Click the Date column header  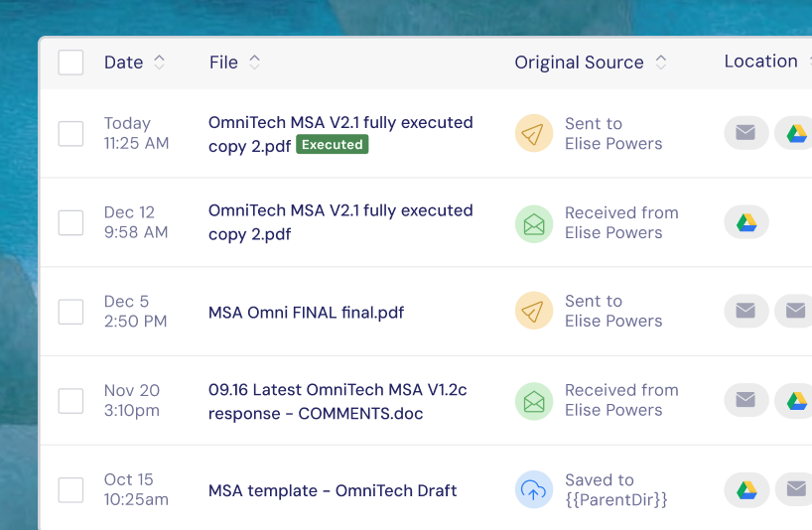pos(124,63)
